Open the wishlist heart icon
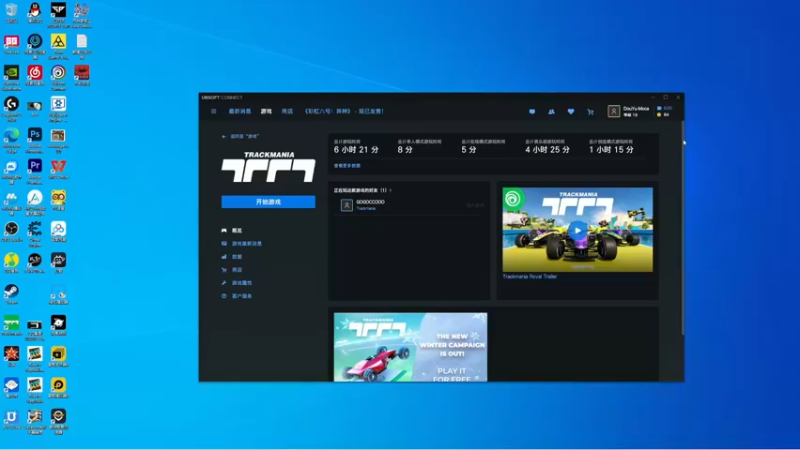The height and width of the screenshot is (450, 800). [x=571, y=111]
